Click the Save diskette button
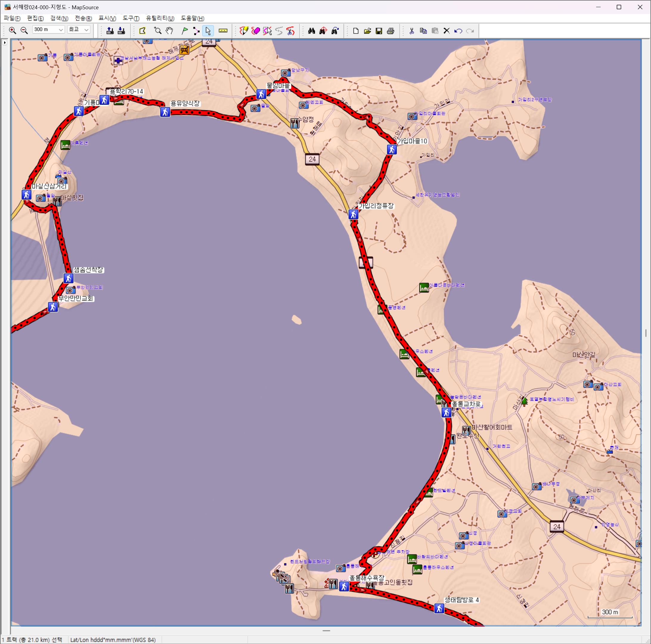Viewport: 651px width, 644px height. 379,31
